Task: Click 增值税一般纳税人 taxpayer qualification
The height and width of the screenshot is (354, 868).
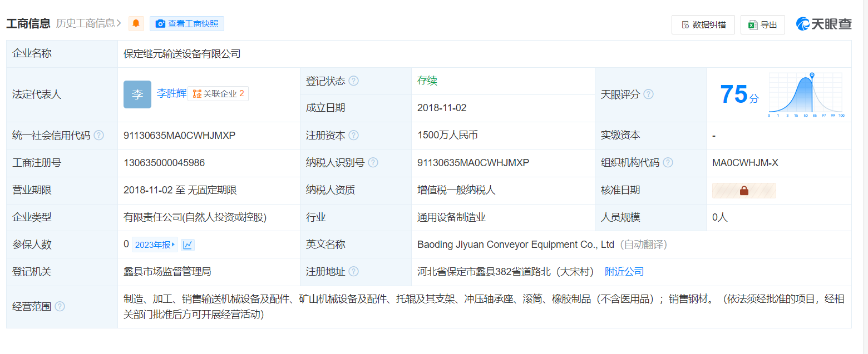Action: click(456, 190)
